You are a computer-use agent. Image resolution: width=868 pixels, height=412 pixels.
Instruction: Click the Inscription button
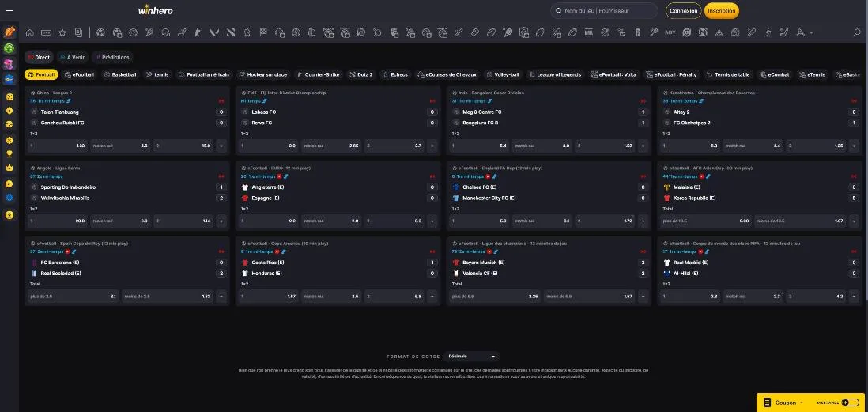point(721,10)
